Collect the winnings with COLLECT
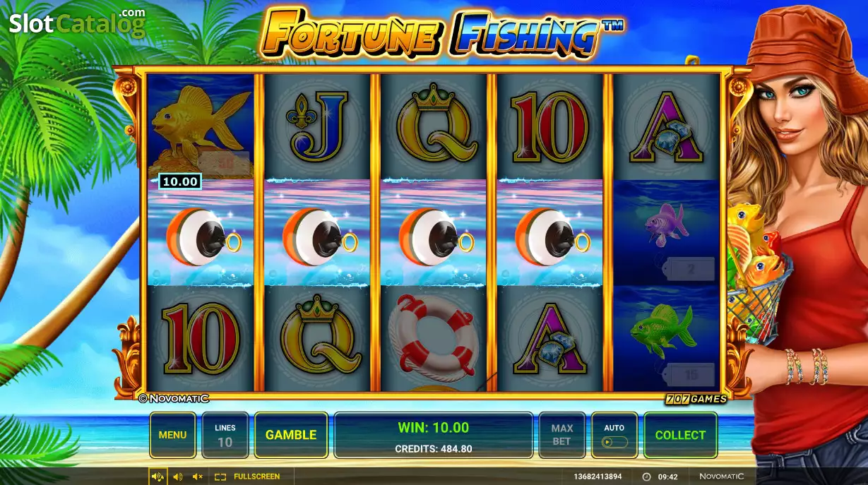868x485 pixels. point(680,435)
